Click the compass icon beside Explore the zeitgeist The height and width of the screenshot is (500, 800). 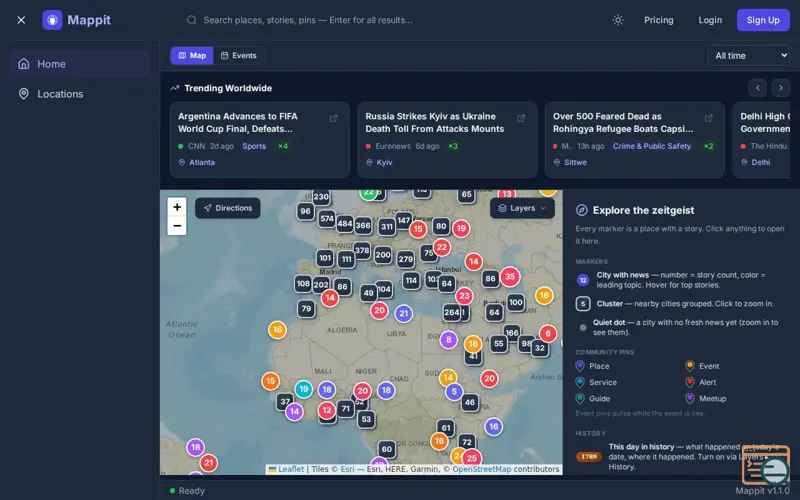582,210
